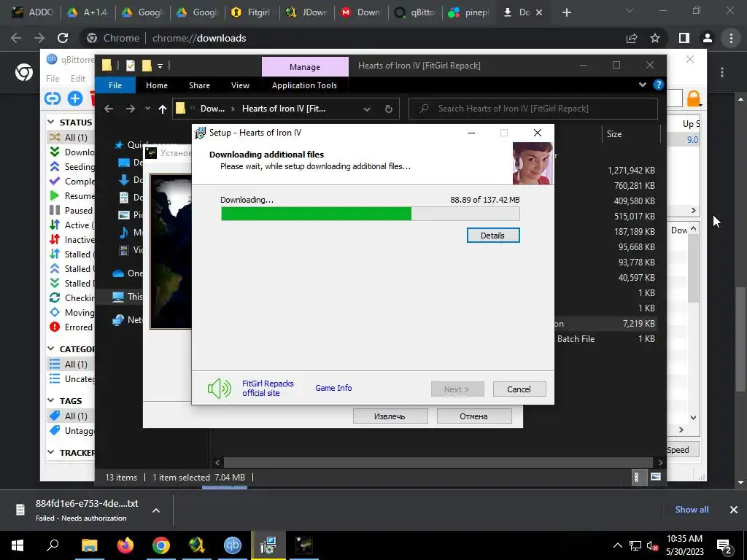Viewport: 747px width, 560px height.
Task: Open the qBittorrent File menu
Action: pyautogui.click(x=53, y=79)
